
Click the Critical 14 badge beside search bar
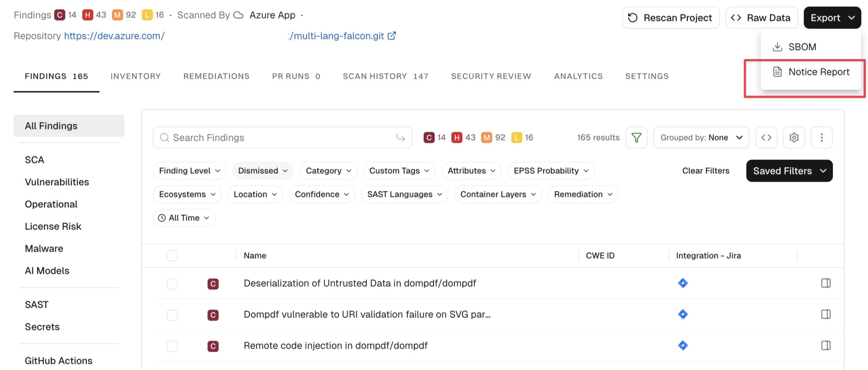435,138
